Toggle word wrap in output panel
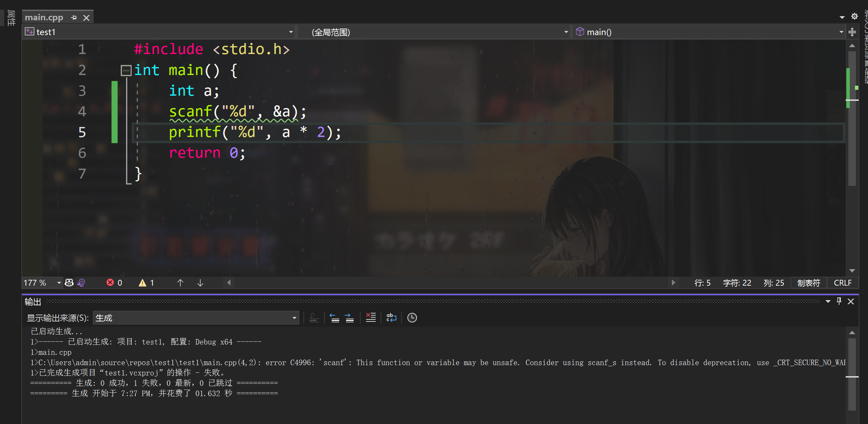This screenshot has width=868, height=424. [391, 317]
